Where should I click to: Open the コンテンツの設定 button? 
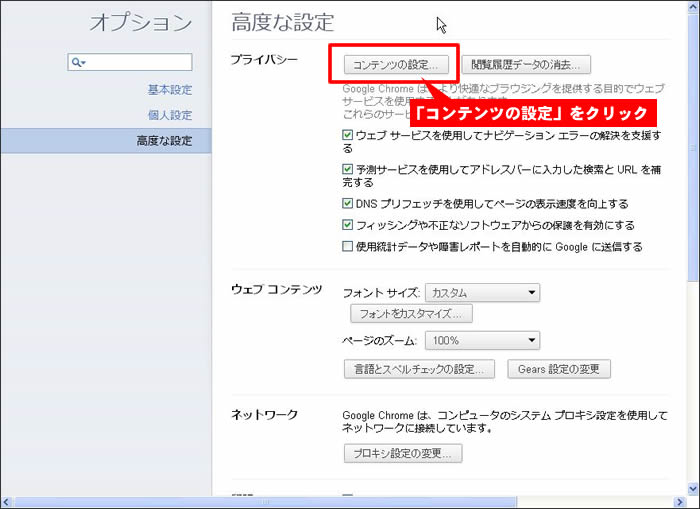coord(396,65)
